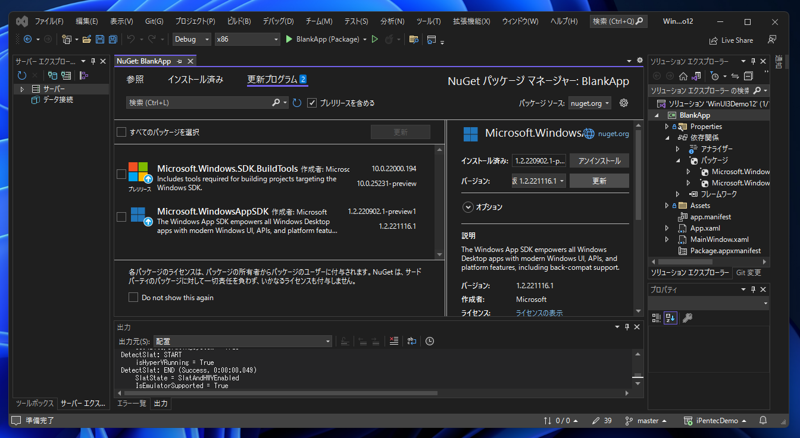This screenshot has height=438, width=800.
Task: Select the 更新プログラム tab
Action: coord(277,80)
